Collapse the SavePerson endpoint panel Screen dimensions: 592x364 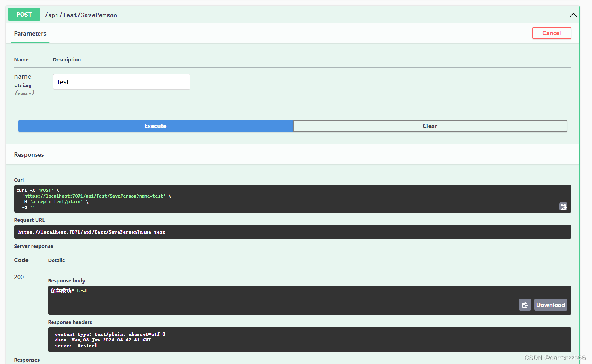(x=573, y=15)
